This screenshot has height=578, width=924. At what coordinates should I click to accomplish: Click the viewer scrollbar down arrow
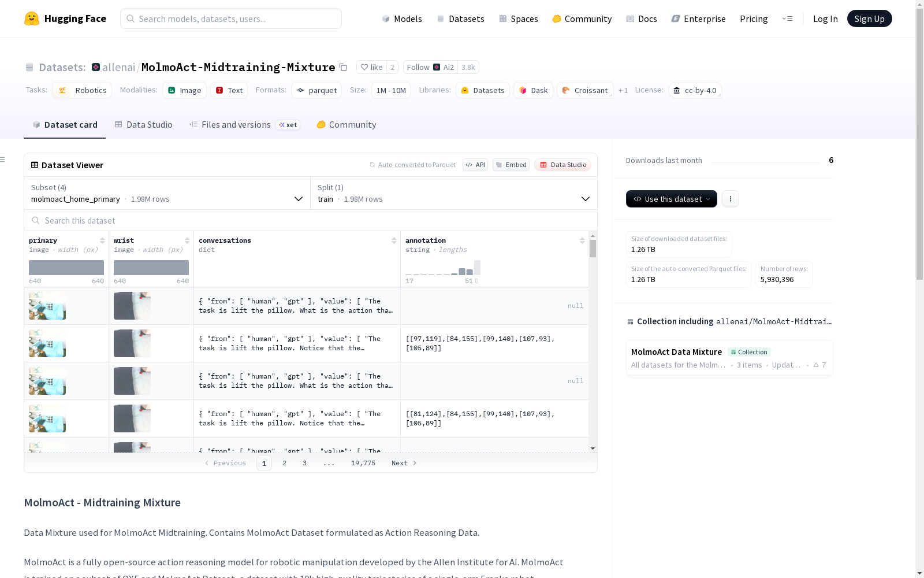click(593, 449)
